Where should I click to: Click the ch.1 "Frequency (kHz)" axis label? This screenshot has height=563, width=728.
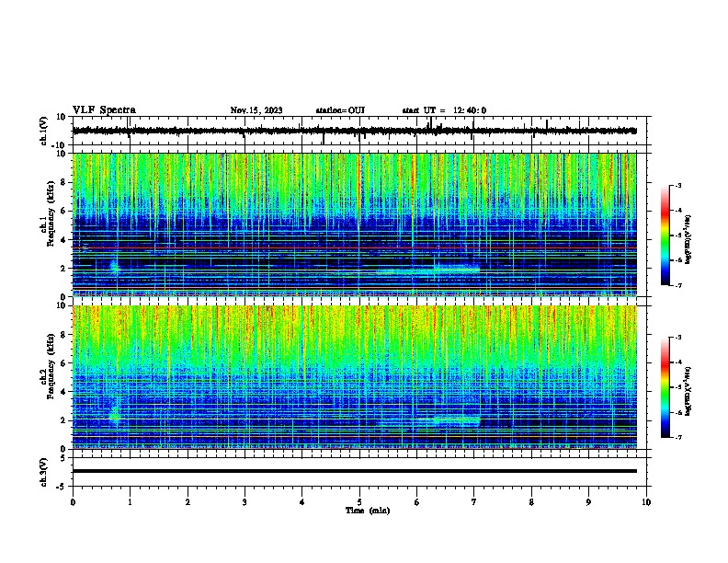point(51,213)
